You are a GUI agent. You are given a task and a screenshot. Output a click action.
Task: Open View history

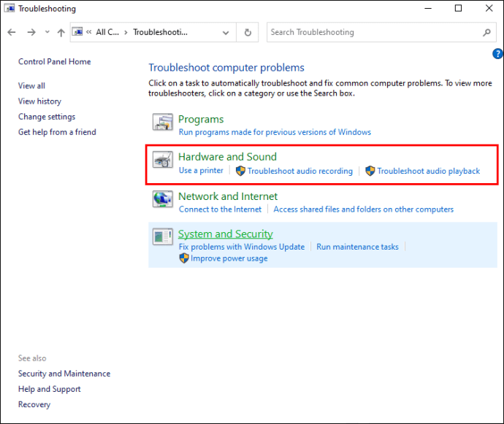coord(39,101)
